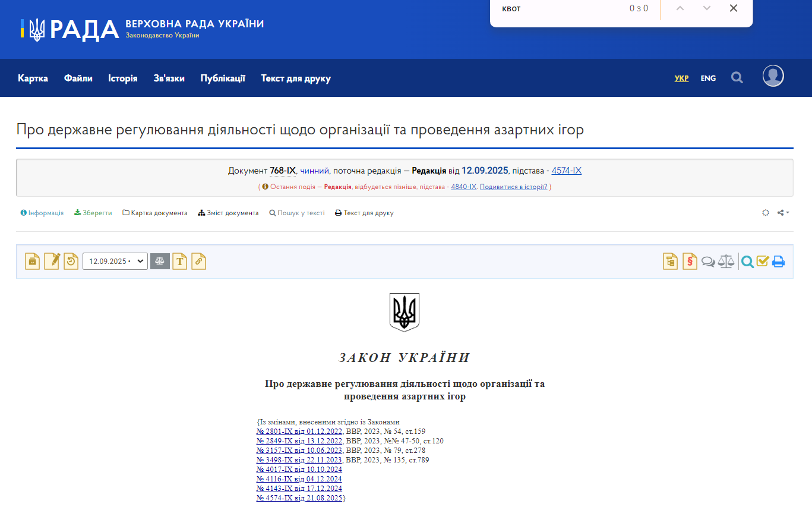Open law № 4017-IX від 10.10.2024
Screen dimensions: 812x507
pos(299,470)
